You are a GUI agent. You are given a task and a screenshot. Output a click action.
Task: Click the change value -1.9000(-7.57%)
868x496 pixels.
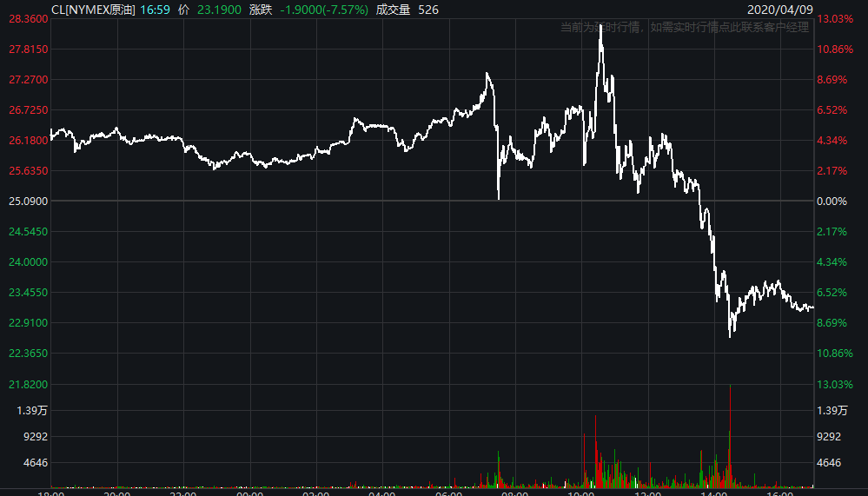point(324,10)
